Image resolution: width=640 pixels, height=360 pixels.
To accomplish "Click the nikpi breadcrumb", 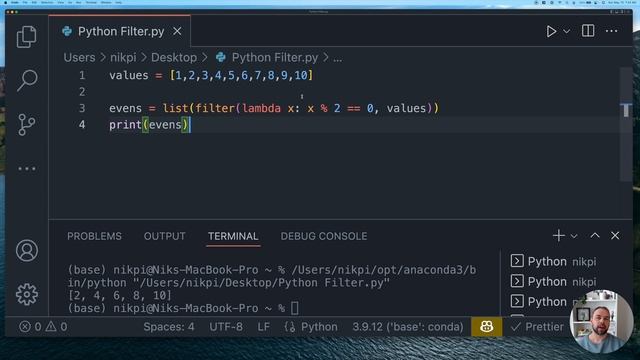I will click(123, 58).
